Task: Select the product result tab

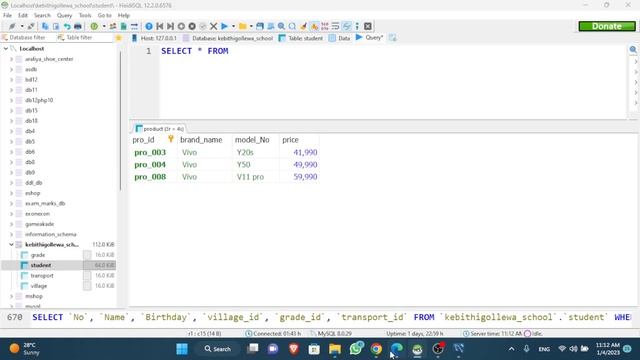Action: (x=160, y=129)
